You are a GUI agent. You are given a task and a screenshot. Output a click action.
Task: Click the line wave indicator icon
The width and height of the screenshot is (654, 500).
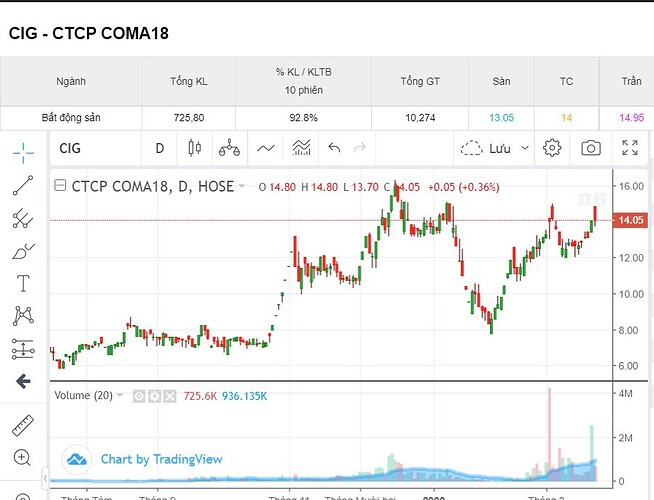tap(265, 148)
